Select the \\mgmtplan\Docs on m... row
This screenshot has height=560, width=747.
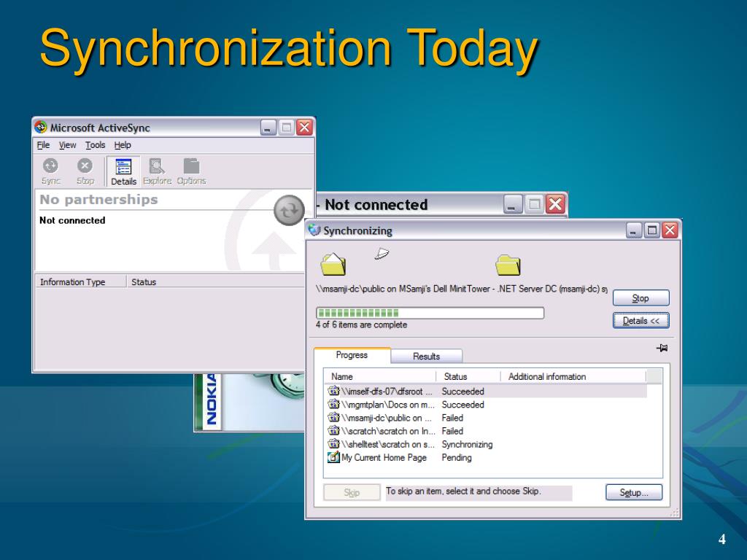pos(486,404)
